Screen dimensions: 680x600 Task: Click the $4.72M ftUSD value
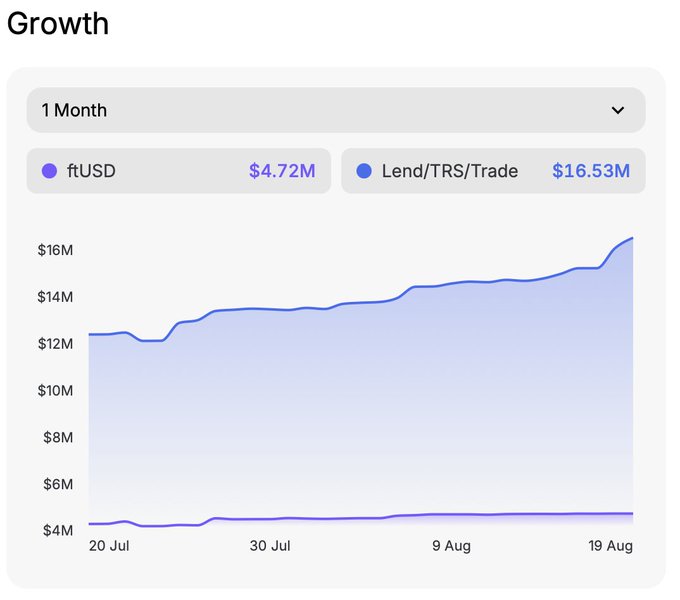pyautogui.click(x=282, y=171)
